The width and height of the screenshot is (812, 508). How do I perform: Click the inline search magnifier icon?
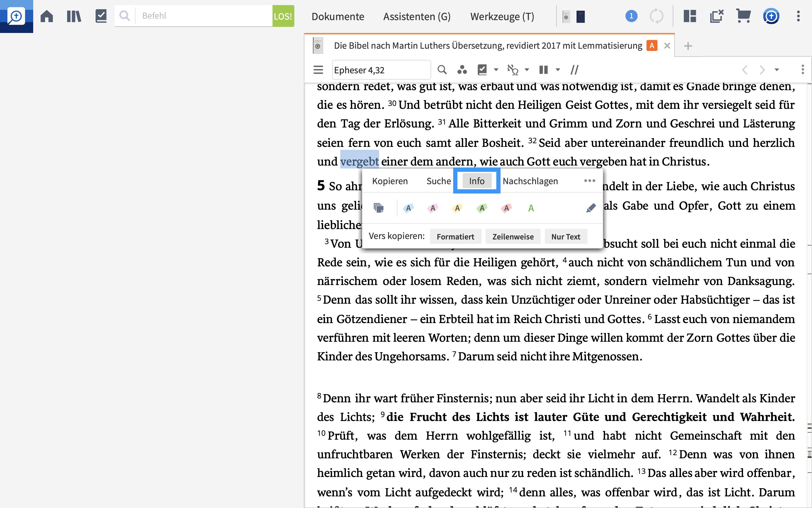tap(442, 70)
